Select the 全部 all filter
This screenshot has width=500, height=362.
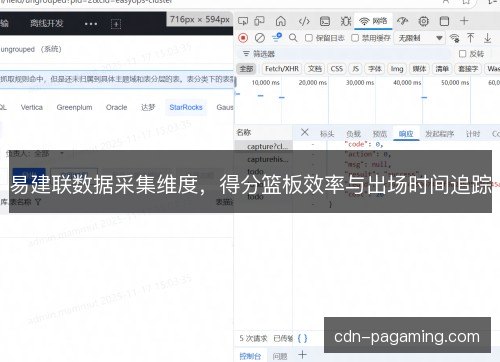pyautogui.click(x=246, y=69)
